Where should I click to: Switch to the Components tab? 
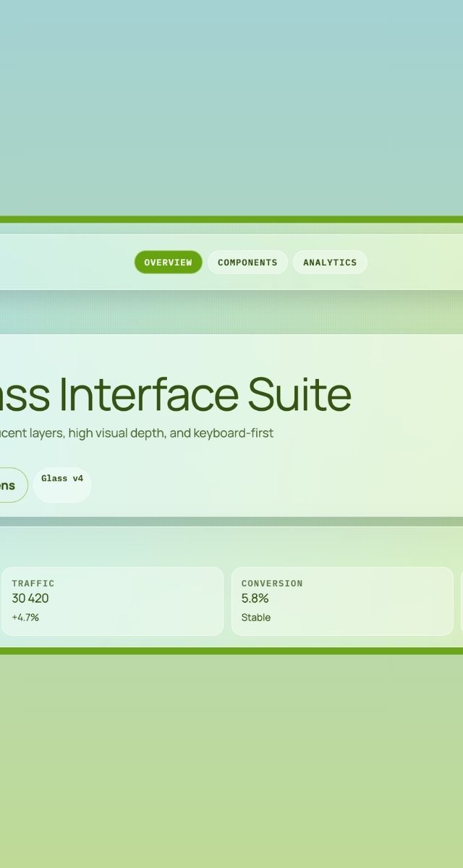(247, 263)
